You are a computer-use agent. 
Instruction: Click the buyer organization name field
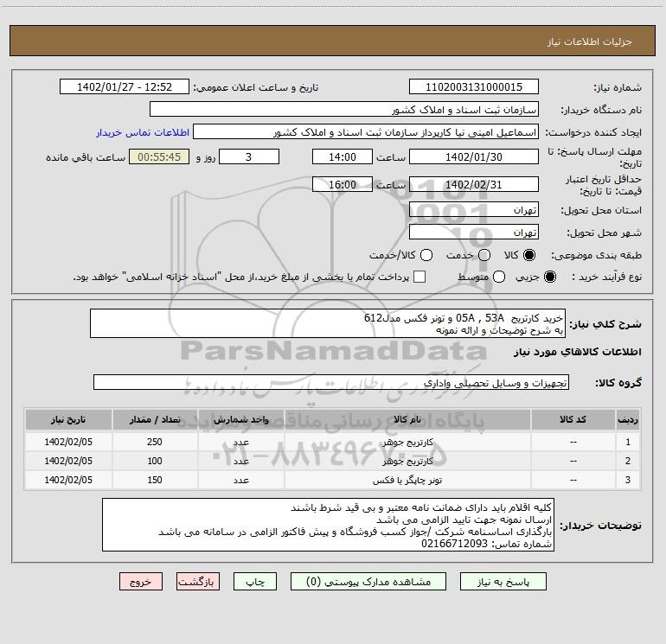click(x=344, y=110)
